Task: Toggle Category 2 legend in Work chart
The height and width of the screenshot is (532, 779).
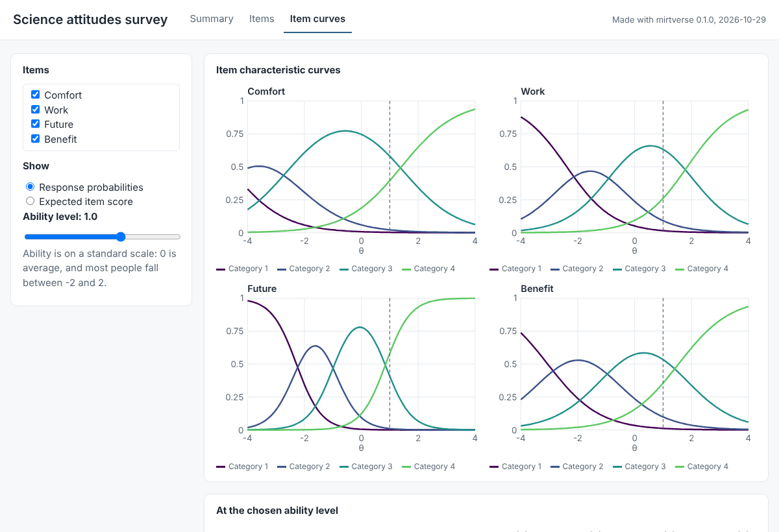Action: pyautogui.click(x=577, y=269)
